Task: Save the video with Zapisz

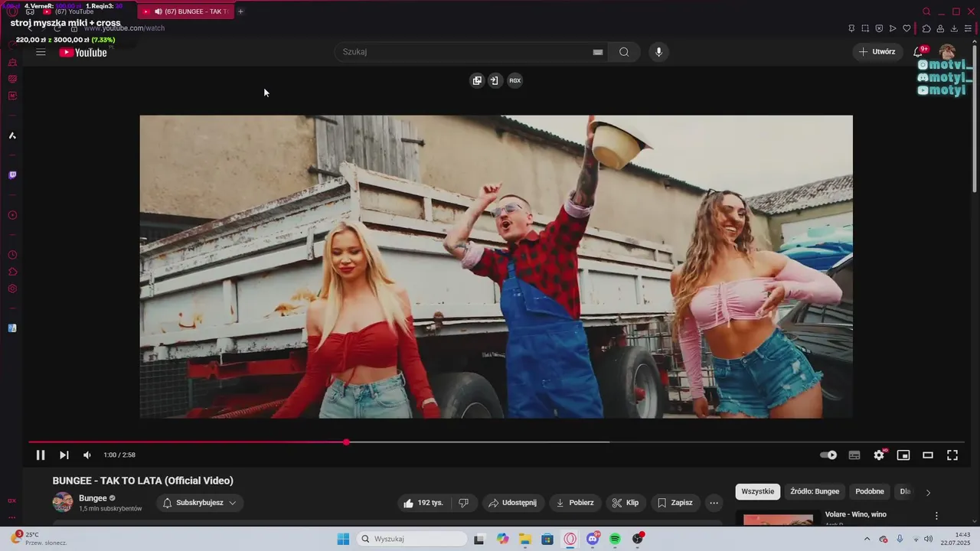Action: [x=675, y=503]
